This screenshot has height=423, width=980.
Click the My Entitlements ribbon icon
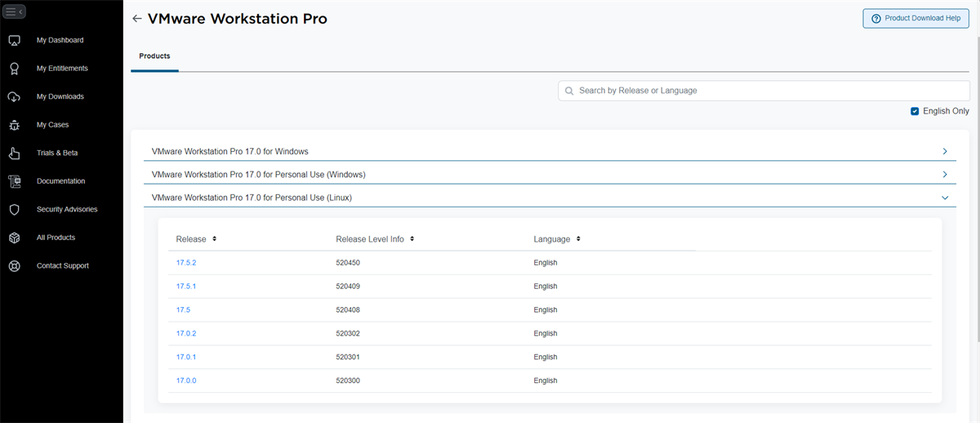pyautogui.click(x=14, y=69)
